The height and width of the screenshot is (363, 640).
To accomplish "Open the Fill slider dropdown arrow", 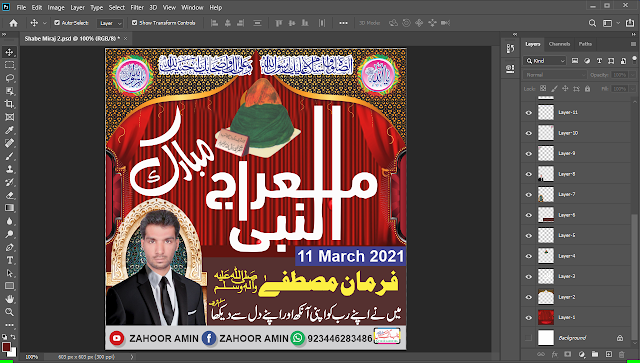I will pyautogui.click(x=632, y=89).
